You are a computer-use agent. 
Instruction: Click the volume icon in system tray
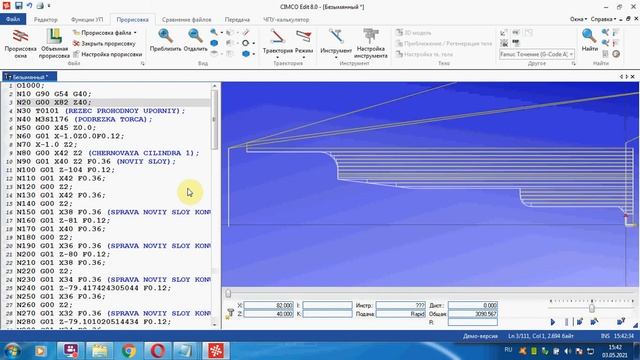tap(567, 351)
